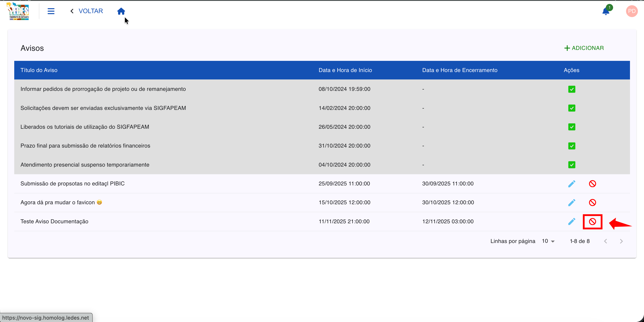Screen dimensions: 644x322
Task: Edit the favicon notice row
Action: coord(571,202)
